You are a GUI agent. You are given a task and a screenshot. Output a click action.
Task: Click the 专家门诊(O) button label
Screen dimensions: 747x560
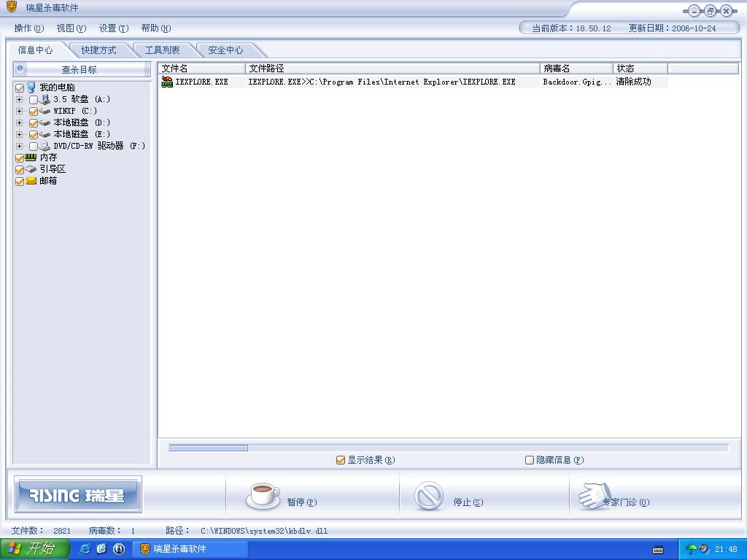tap(625, 502)
